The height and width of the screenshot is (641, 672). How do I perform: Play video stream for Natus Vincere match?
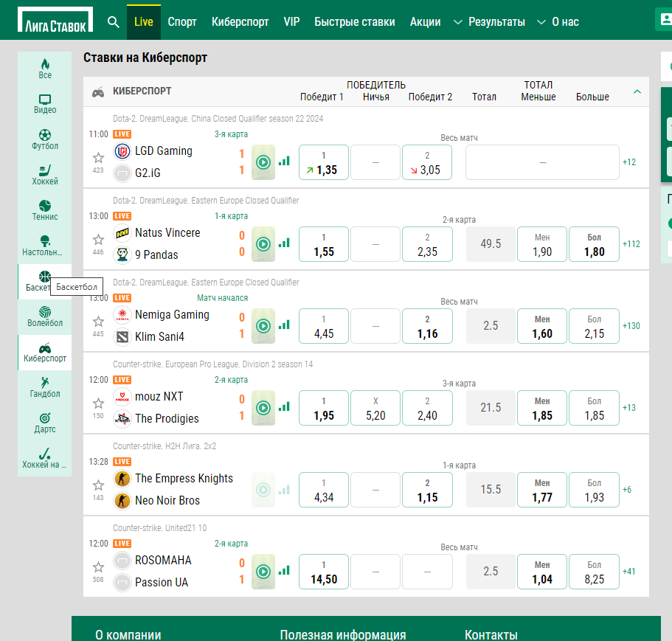coord(263,244)
